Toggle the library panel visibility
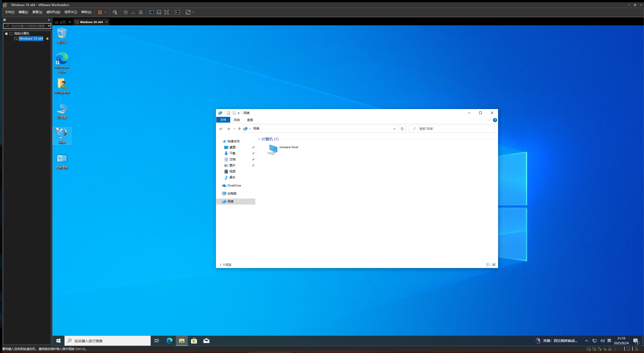The width and height of the screenshot is (644, 353). (x=151, y=12)
